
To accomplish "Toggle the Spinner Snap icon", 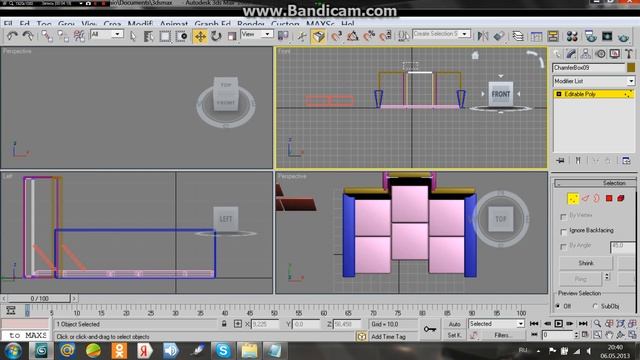I will tap(385, 36).
